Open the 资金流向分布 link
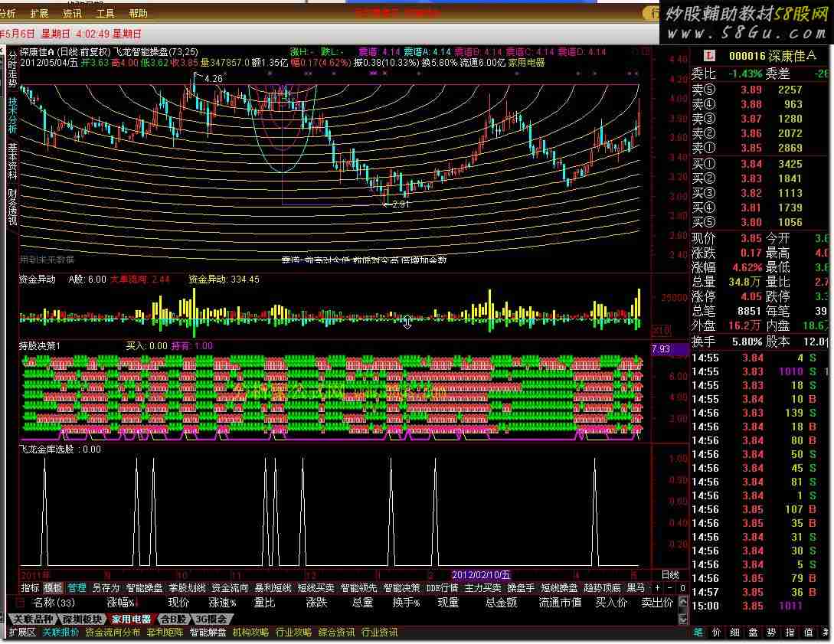 (113, 633)
